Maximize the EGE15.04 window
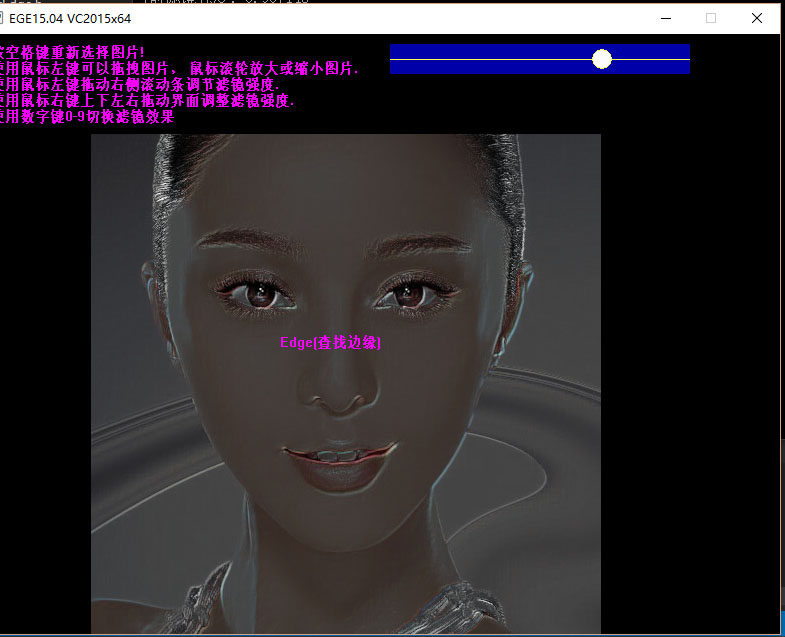Viewport: 785px width, 637px height. click(711, 19)
